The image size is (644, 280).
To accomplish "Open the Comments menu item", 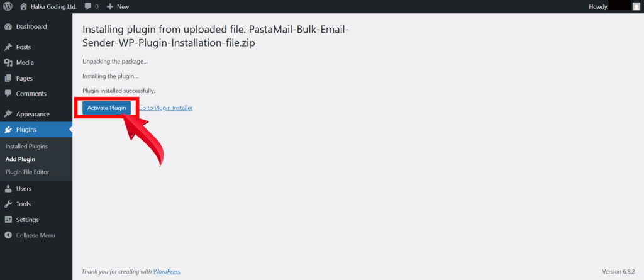I will 31,94.
